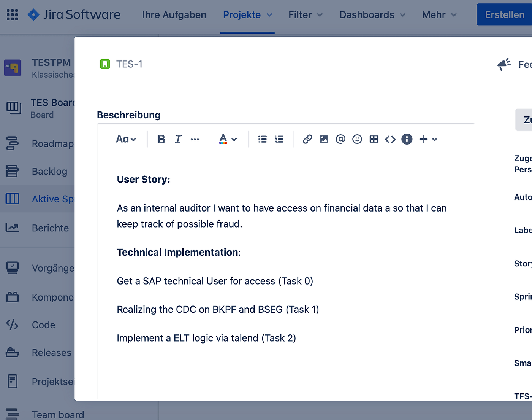Insert a table in the description editor

coord(374,139)
